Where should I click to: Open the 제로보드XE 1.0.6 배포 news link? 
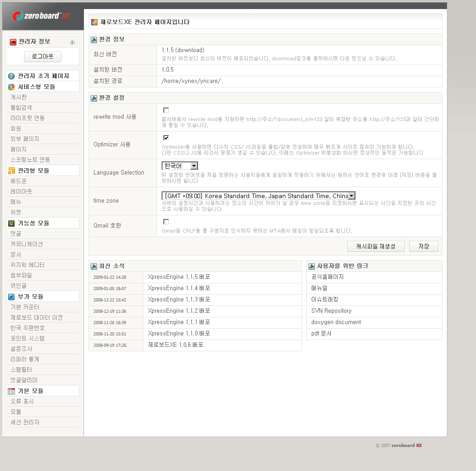click(x=176, y=345)
